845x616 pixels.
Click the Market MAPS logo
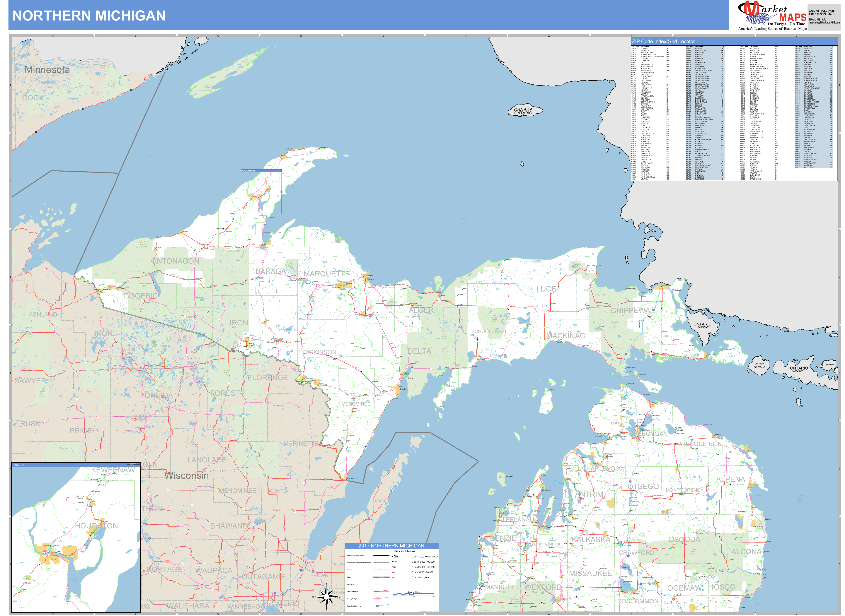pos(772,16)
